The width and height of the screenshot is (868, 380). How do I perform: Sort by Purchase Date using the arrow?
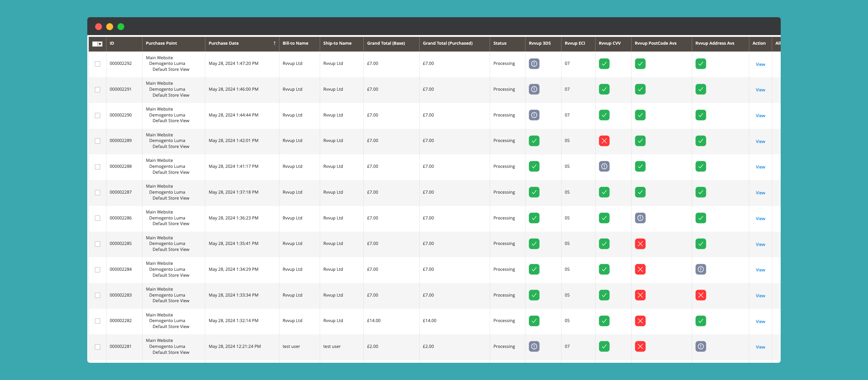point(274,43)
